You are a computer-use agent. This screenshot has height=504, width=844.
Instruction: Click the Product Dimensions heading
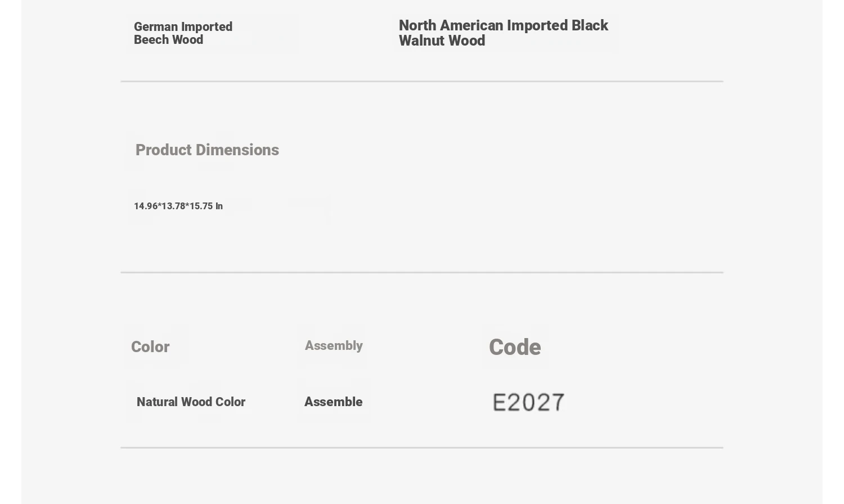pos(207,150)
